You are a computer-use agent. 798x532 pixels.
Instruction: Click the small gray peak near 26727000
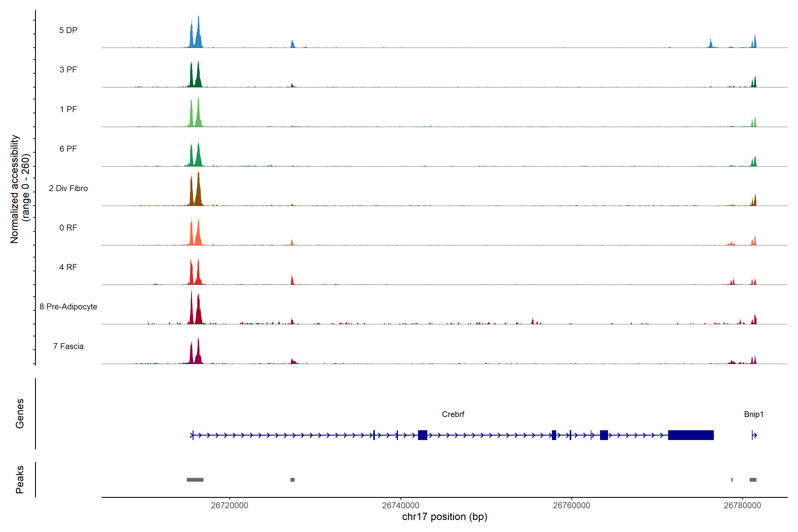[292, 480]
